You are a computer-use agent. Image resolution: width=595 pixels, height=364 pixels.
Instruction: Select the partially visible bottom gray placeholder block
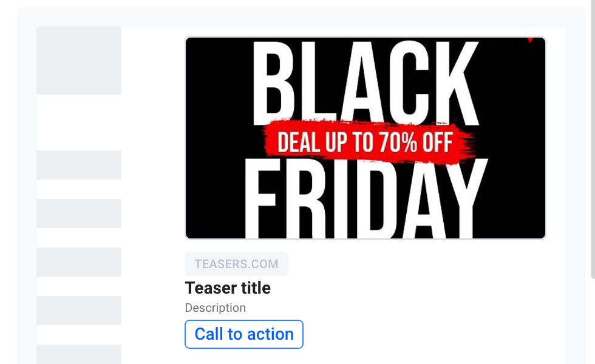(x=79, y=354)
